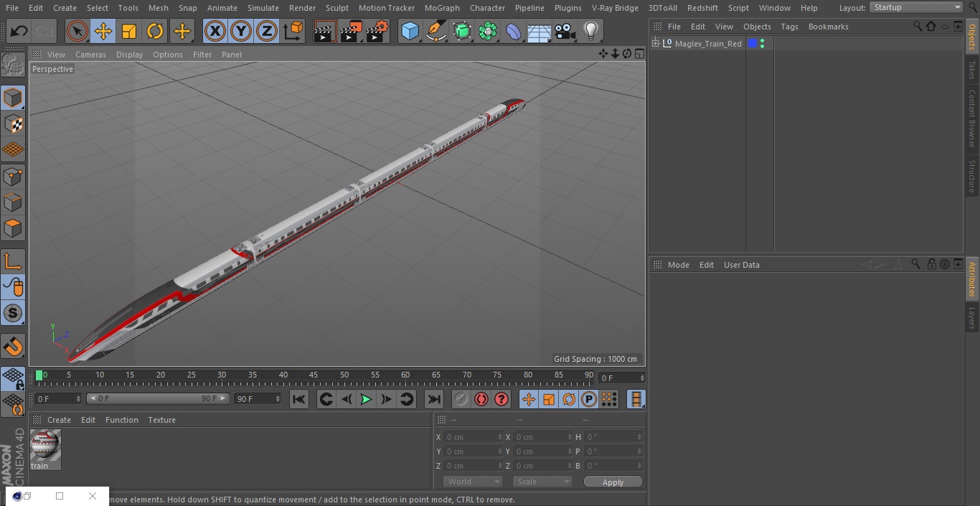
Task: Switch to Polygons mode
Action: click(x=13, y=229)
